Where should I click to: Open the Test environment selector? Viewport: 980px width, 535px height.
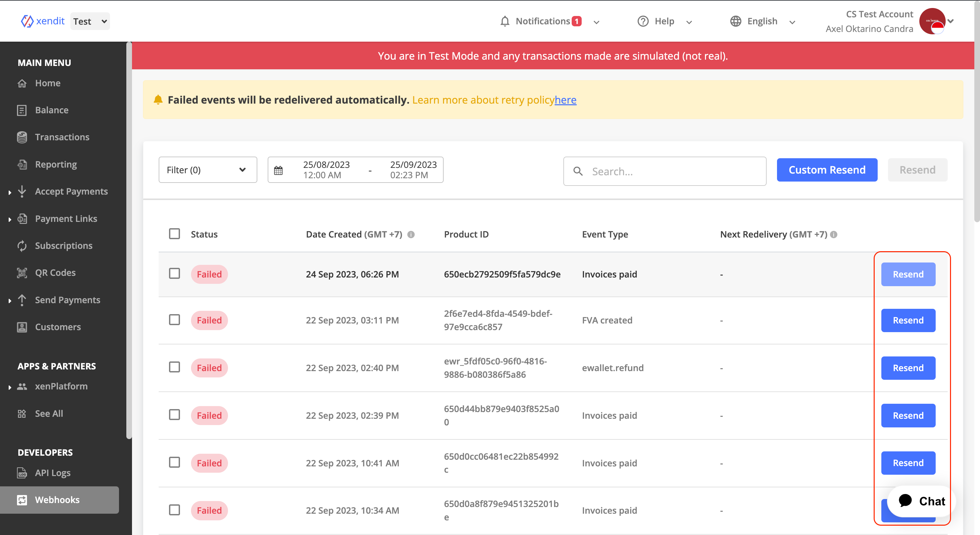click(90, 21)
